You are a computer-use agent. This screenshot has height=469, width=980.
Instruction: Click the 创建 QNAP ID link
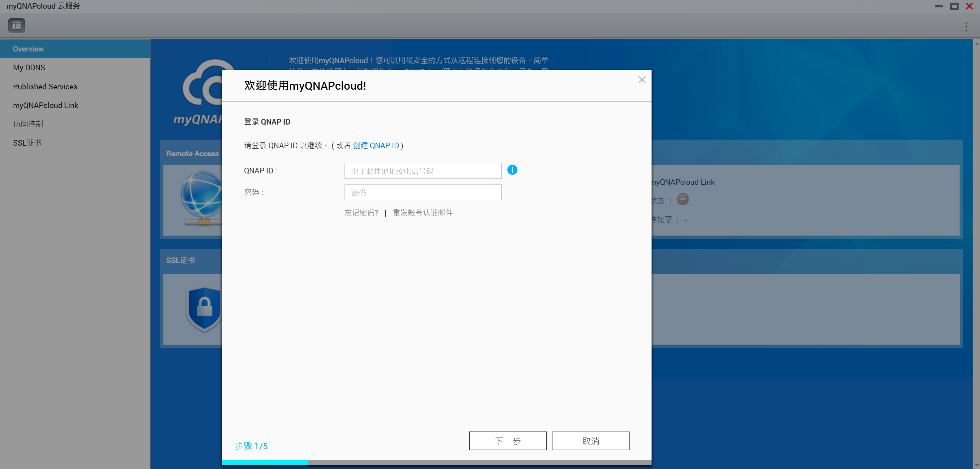(376, 145)
